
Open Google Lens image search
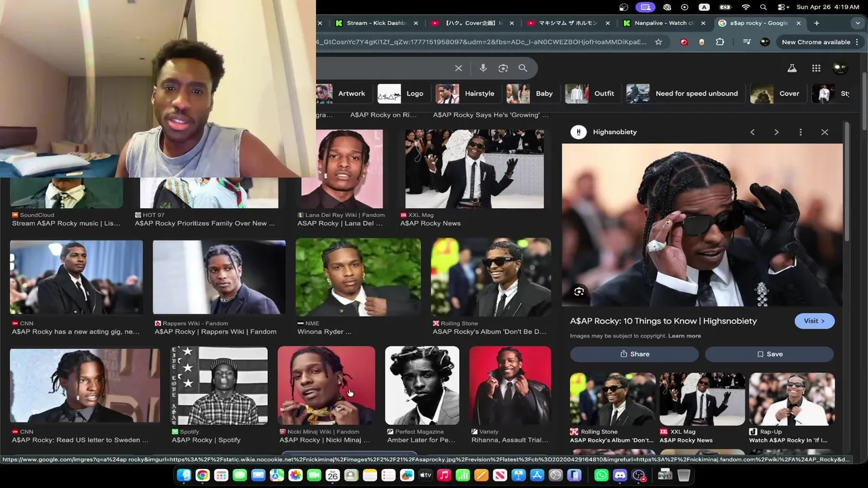(x=503, y=68)
